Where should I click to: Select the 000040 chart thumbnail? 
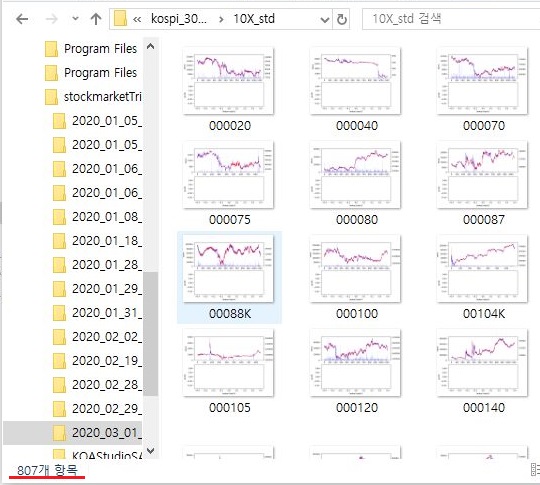(355, 81)
